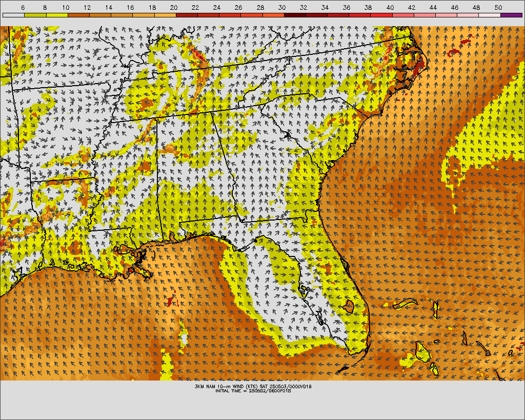525x420 pixels.
Task: Click the legend label "40"
Action: tap(390, 8)
